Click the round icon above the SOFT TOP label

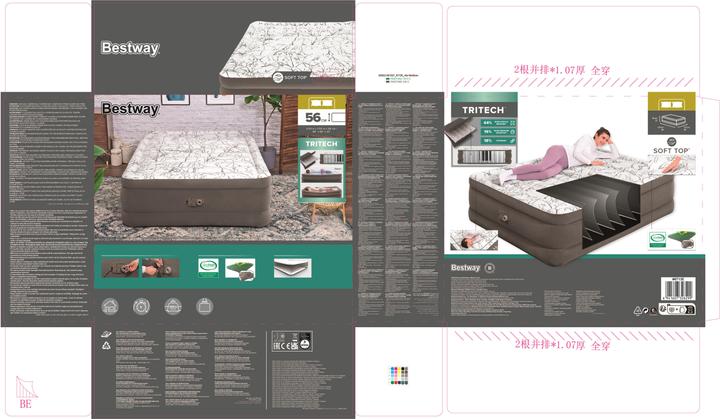671,142
